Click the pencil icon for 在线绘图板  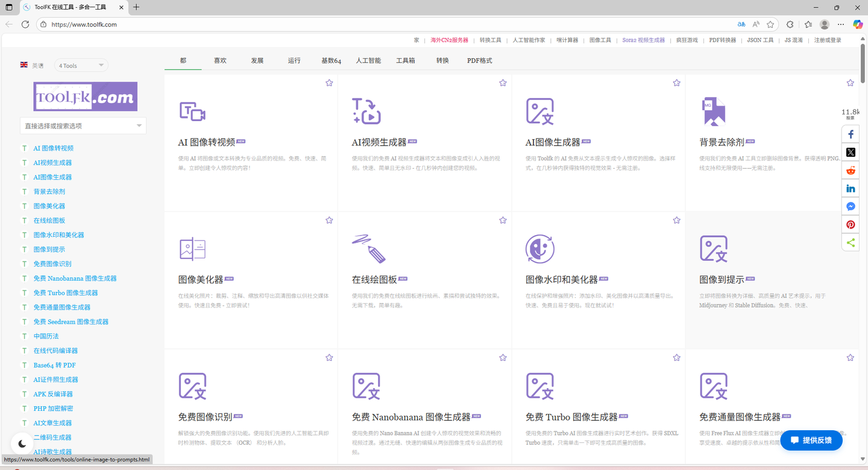point(369,248)
